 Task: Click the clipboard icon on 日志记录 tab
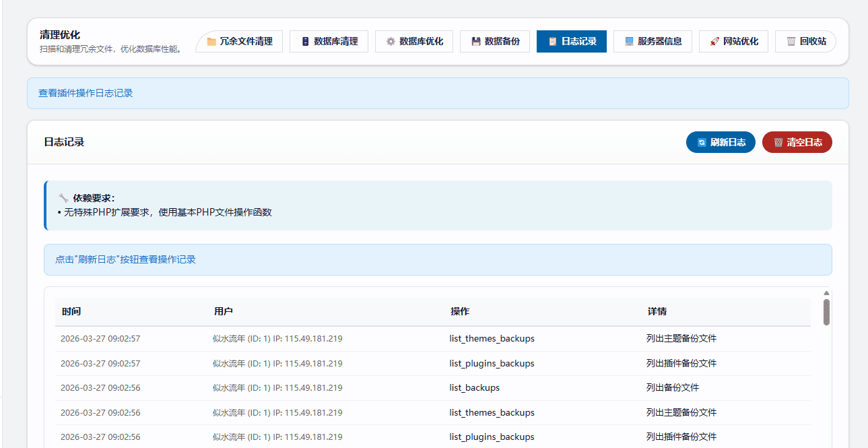pyautogui.click(x=553, y=42)
